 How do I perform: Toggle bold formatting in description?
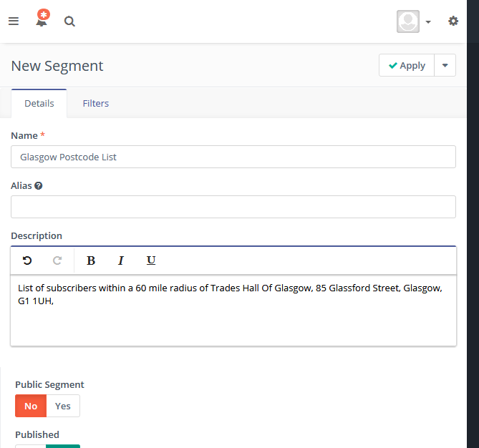pos(91,260)
